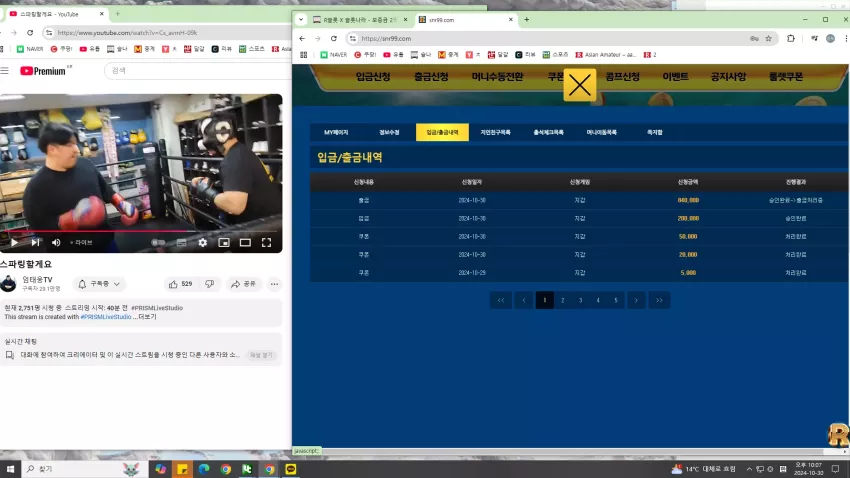Image resolution: width=850 pixels, height=478 pixels.
Task: Toggle subtitles in YouTube player
Action: pos(181,243)
